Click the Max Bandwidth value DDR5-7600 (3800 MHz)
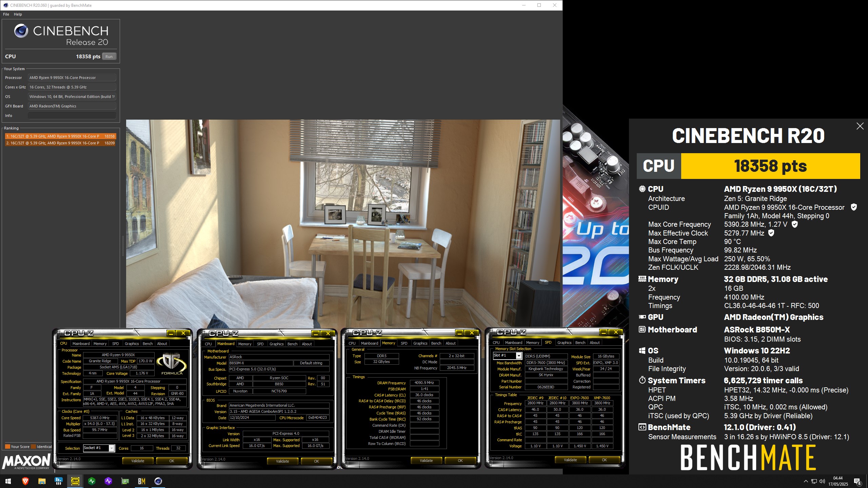Viewport: 868px width, 488px height. (x=546, y=363)
